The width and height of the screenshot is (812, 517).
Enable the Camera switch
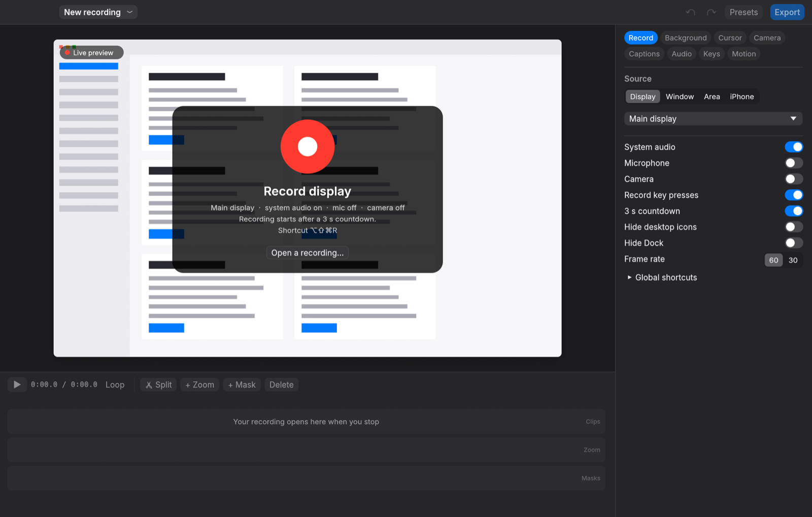tap(794, 179)
